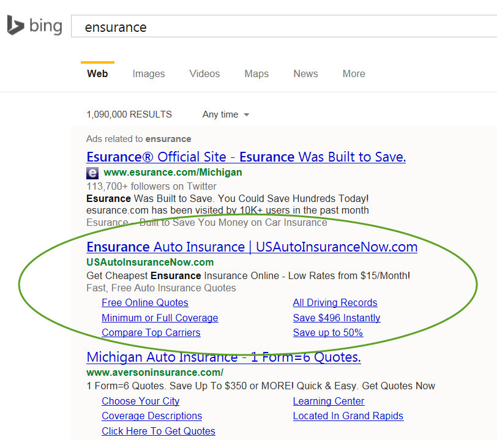Click the Bing logo
This screenshot has height=448, width=497.
point(34,26)
